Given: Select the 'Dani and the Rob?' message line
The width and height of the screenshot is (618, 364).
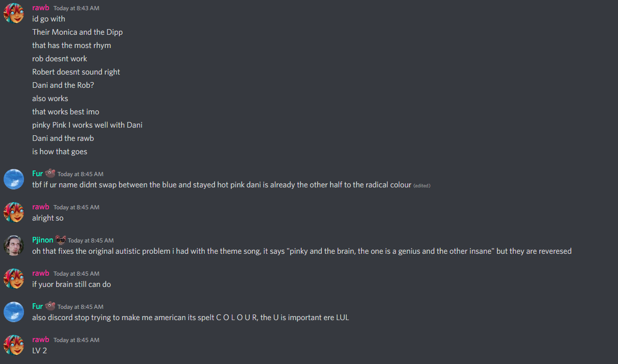Looking at the screenshot, I should tap(63, 85).
